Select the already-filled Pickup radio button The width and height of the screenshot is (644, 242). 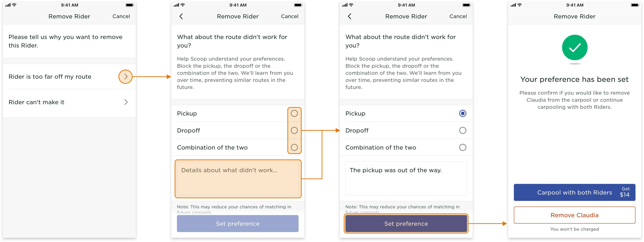pyautogui.click(x=462, y=113)
